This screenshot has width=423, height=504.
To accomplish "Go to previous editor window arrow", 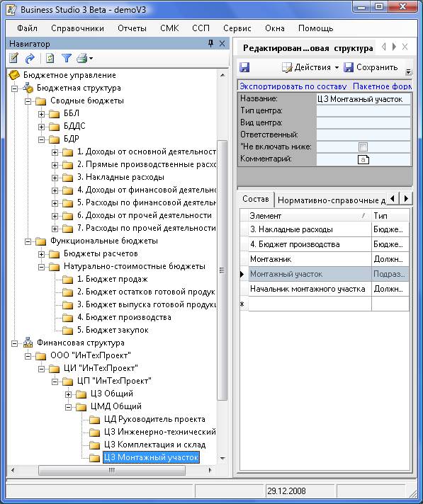I will [x=383, y=47].
